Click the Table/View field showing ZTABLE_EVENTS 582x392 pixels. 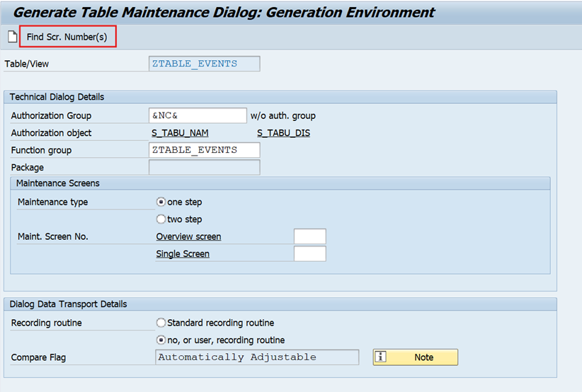(x=204, y=64)
